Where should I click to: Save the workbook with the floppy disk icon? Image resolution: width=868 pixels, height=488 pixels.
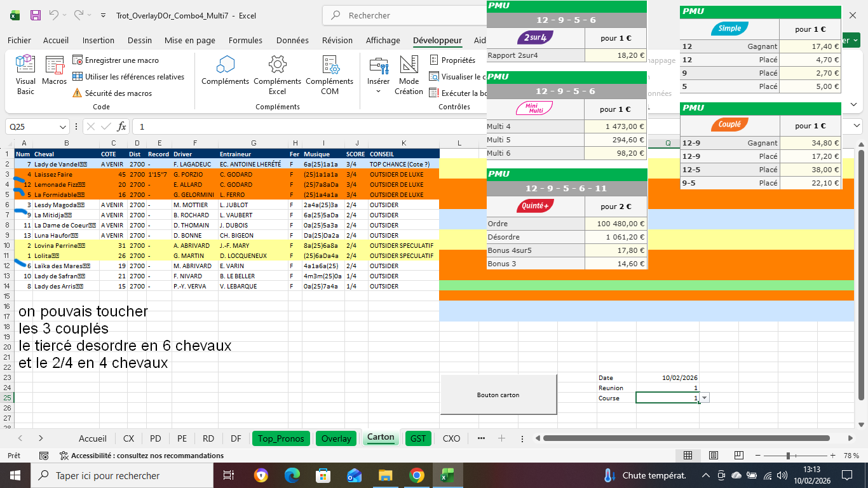(36, 15)
